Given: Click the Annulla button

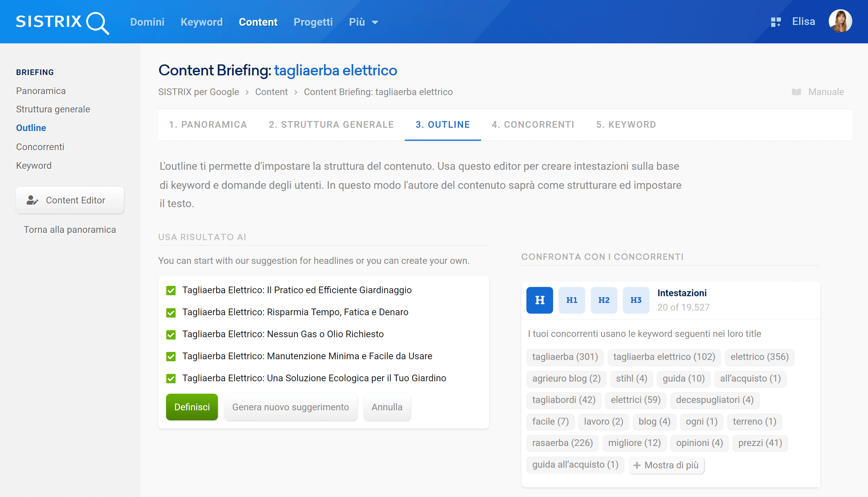Looking at the screenshot, I should coord(387,407).
